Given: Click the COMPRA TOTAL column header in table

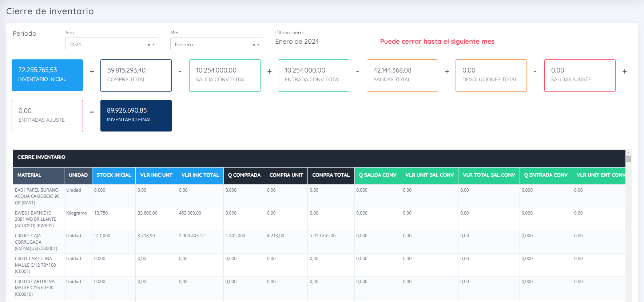Looking at the screenshot, I should pyautogui.click(x=331, y=176).
